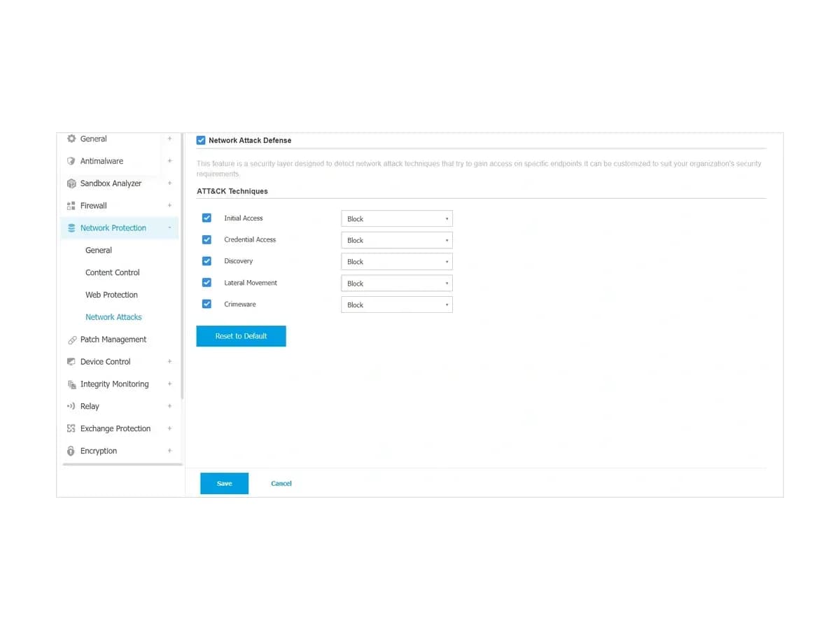Open the Credential Access action dropdown

(x=397, y=240)
